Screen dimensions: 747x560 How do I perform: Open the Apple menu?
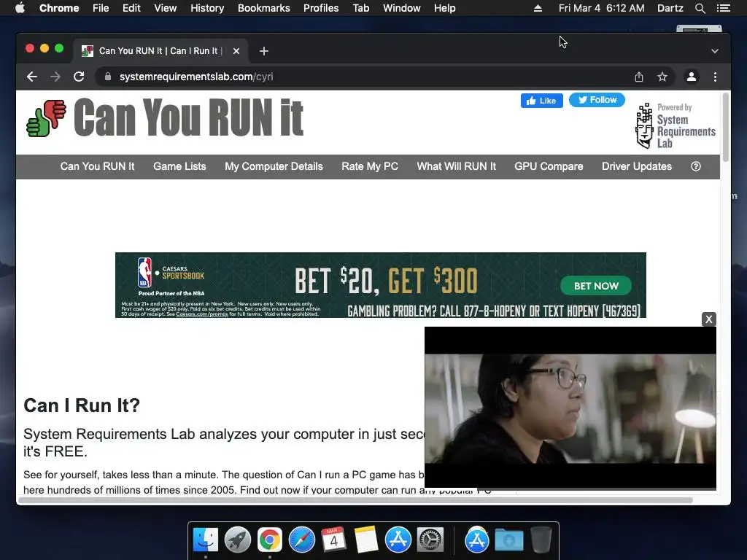click(x=20, y=8)
